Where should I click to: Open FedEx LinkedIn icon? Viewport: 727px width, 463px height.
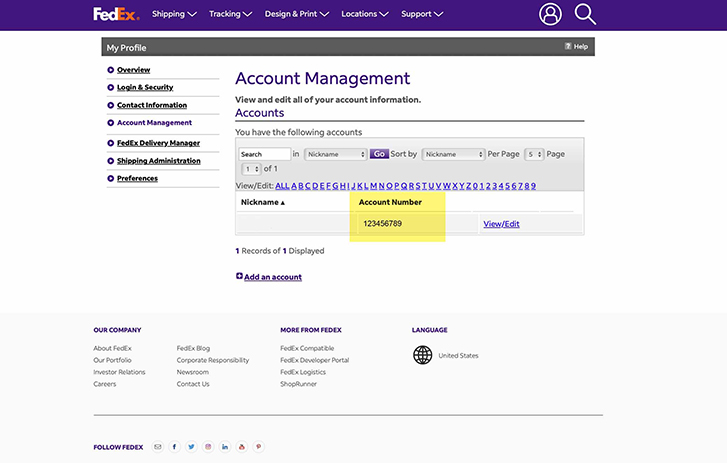coord(225,447)
